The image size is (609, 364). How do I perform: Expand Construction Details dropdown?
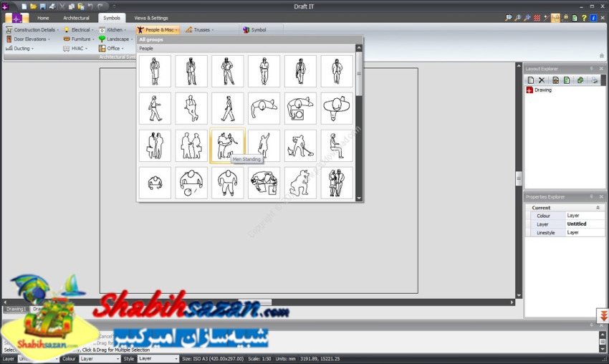point(33,30)
